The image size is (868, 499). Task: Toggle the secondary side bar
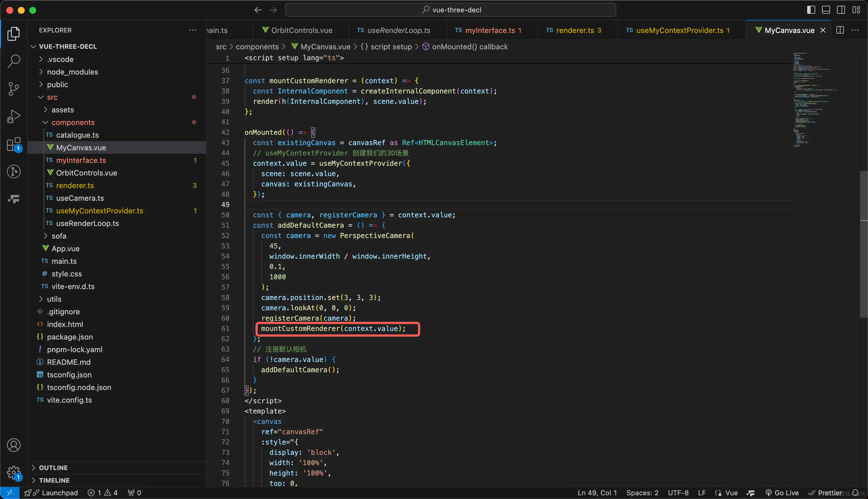[841, 10]
